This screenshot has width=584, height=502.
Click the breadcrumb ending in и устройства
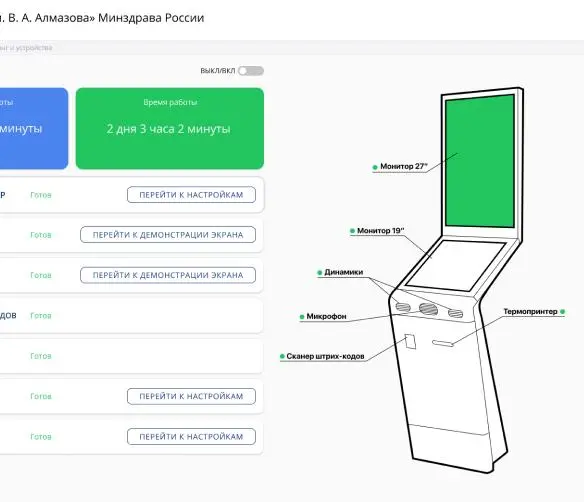pos(26,48)
